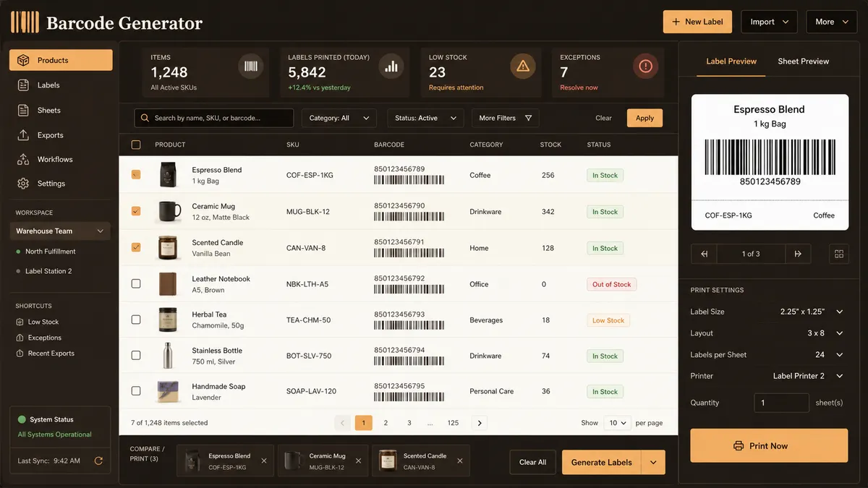Open the Exceptions shortcut
Screen dimensions: 868x488
(x=39, y=338)
